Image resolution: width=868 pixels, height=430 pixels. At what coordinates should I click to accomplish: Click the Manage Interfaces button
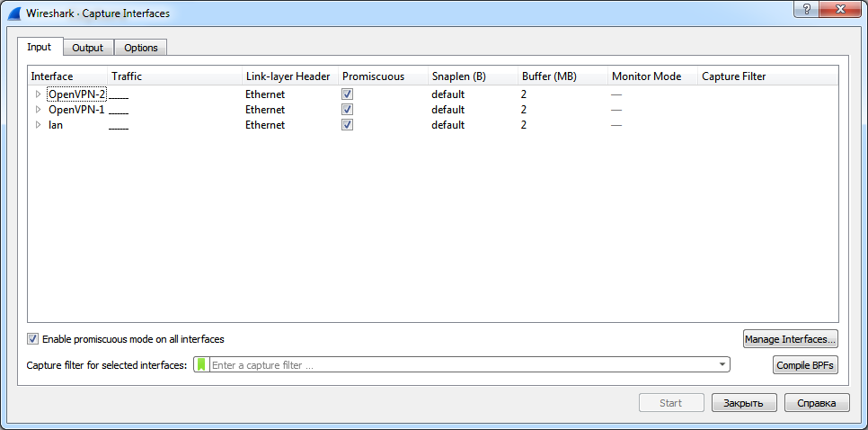(791, 338)
